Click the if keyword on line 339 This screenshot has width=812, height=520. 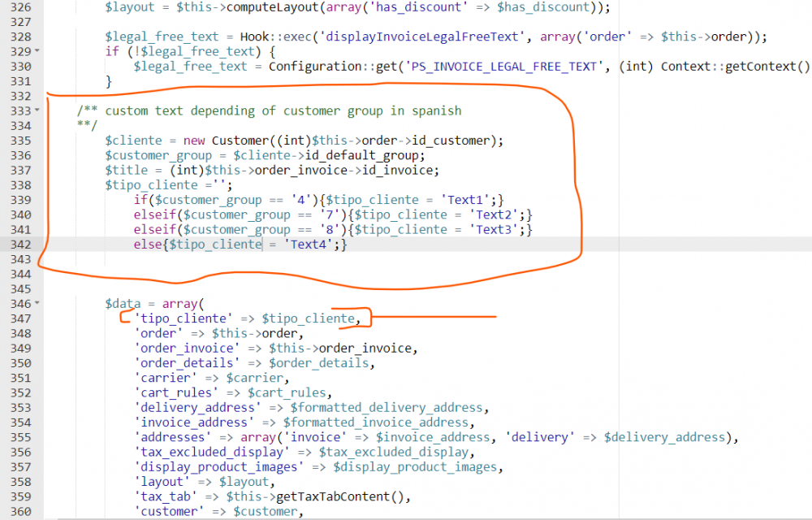coord(140,199)
